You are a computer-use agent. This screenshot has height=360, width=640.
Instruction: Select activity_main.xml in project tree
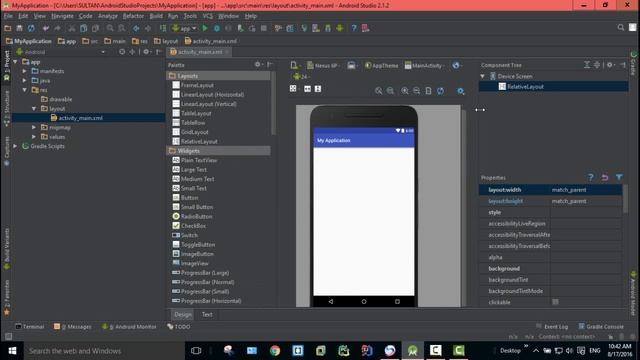80,118
